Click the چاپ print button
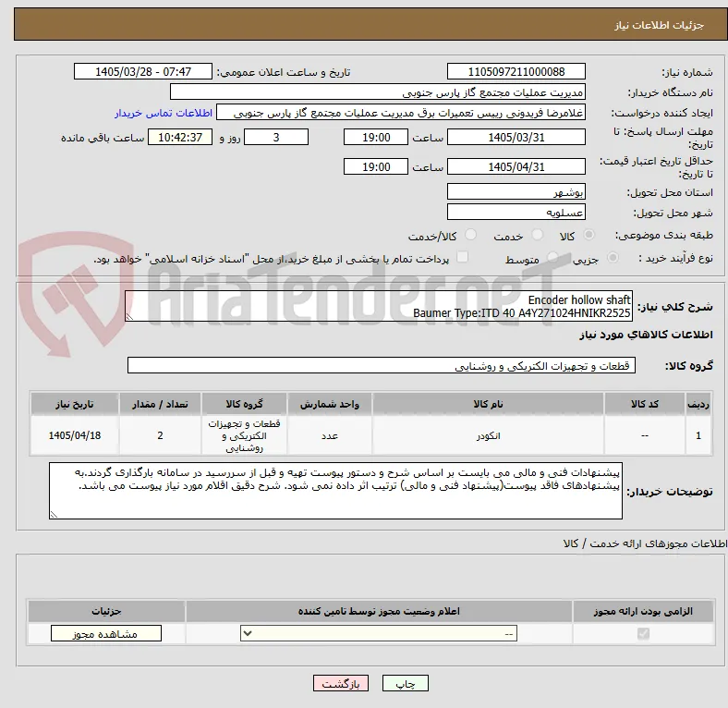The height and width of the screenshot is (708, 728). [405, 684]
